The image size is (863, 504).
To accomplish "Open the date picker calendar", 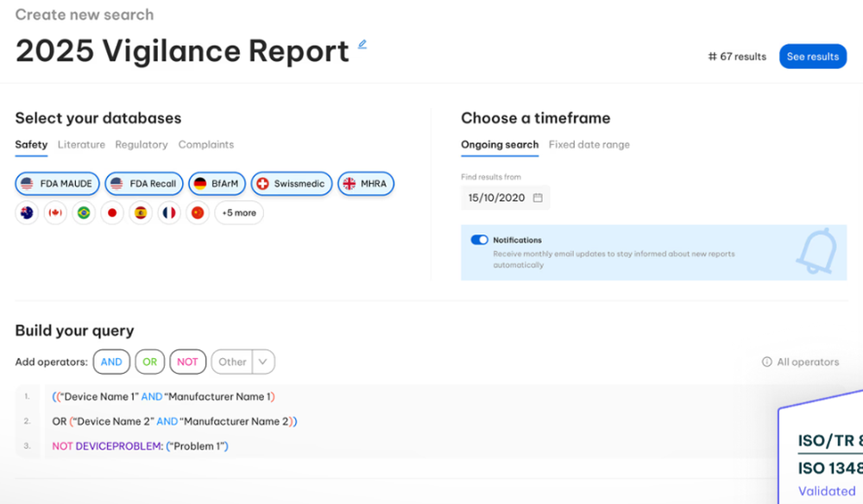I will [539, 198].
